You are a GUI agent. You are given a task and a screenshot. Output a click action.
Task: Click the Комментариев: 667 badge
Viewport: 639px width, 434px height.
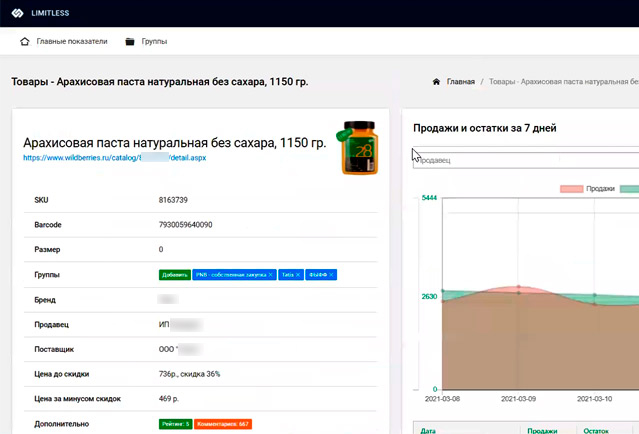(x=223, y=424)
